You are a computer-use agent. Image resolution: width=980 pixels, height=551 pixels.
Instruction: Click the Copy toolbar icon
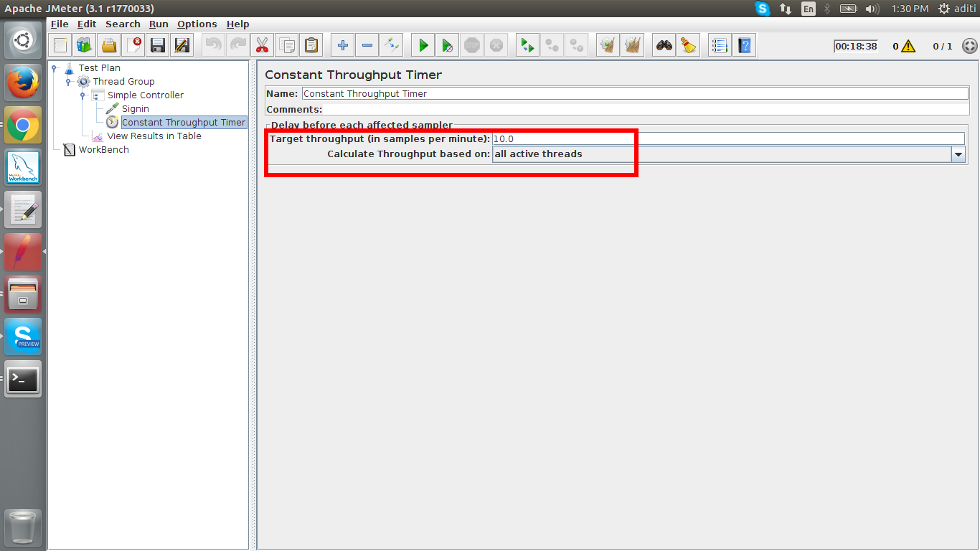pos(287,46)
